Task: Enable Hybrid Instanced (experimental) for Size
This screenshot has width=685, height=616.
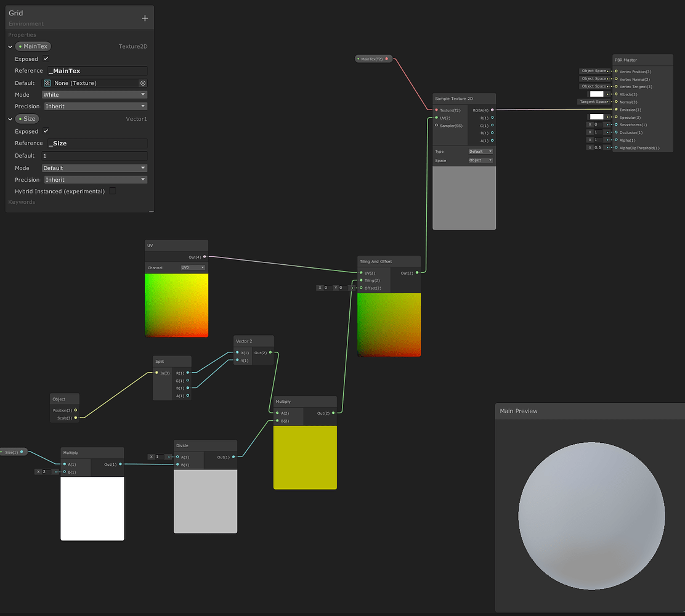Action: (112, 191)
